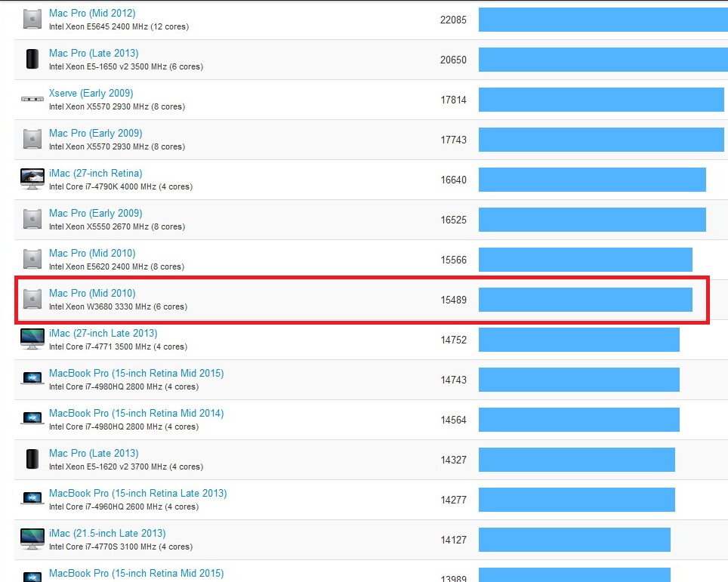Select the score value 14564
The width and height of the screenshot is (728, 582).
pyautogui.click(x=453, y=420)
